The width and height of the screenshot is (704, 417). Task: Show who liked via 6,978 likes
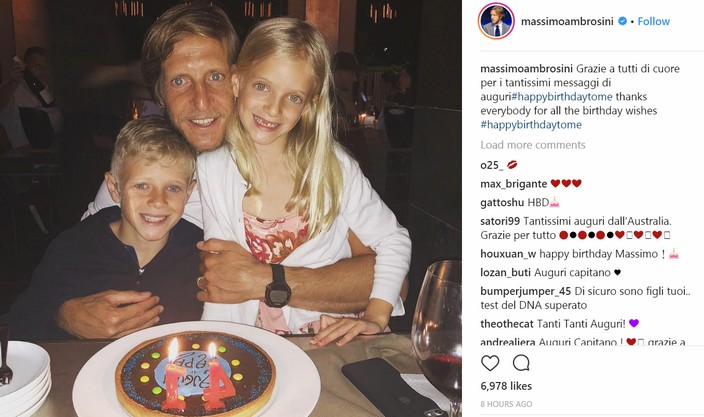(506, 386)
